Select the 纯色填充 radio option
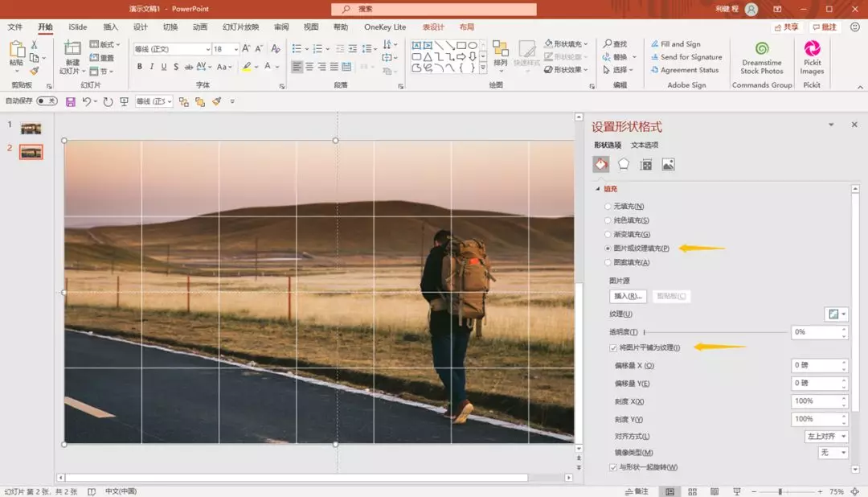The height and width of the screenshot is (497, 868). 608,220
